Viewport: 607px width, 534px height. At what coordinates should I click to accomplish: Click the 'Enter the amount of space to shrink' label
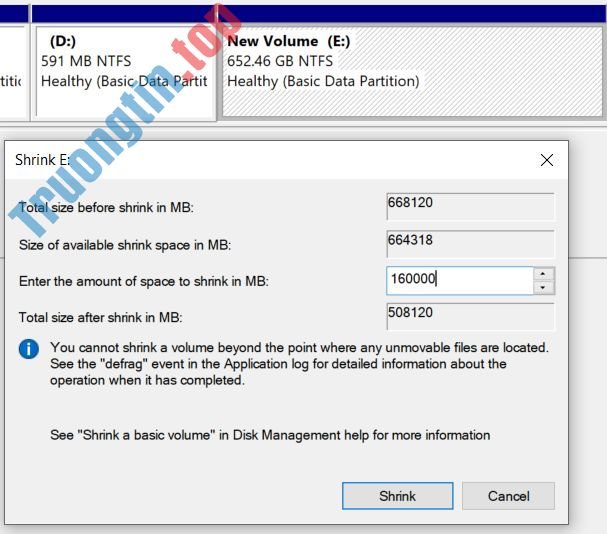click(x=144, y=282)
